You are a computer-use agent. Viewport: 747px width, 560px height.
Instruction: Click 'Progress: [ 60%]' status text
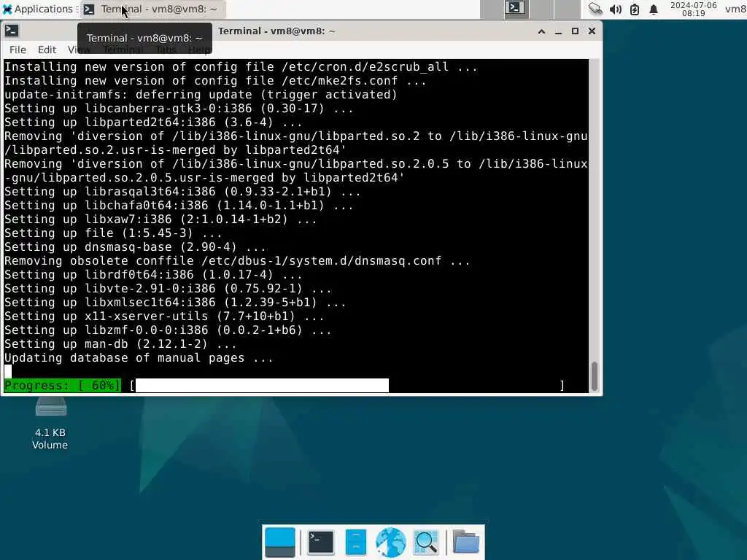tap(63, 385)
